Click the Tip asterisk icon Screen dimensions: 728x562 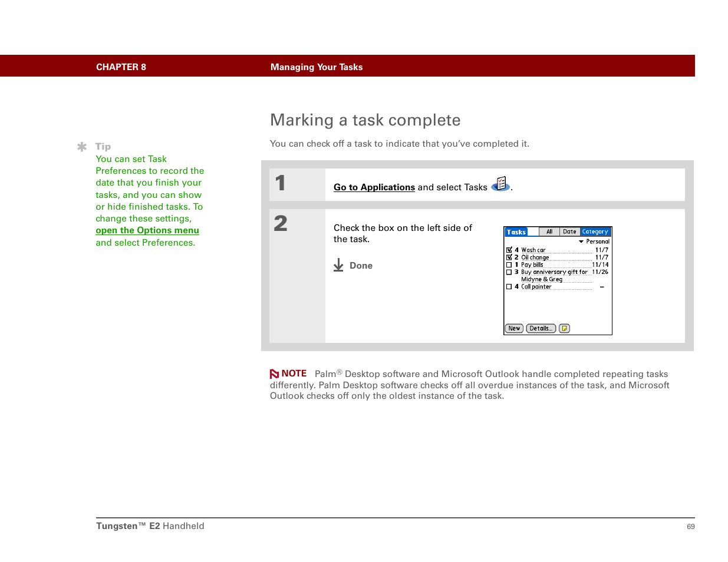(82, 147)
